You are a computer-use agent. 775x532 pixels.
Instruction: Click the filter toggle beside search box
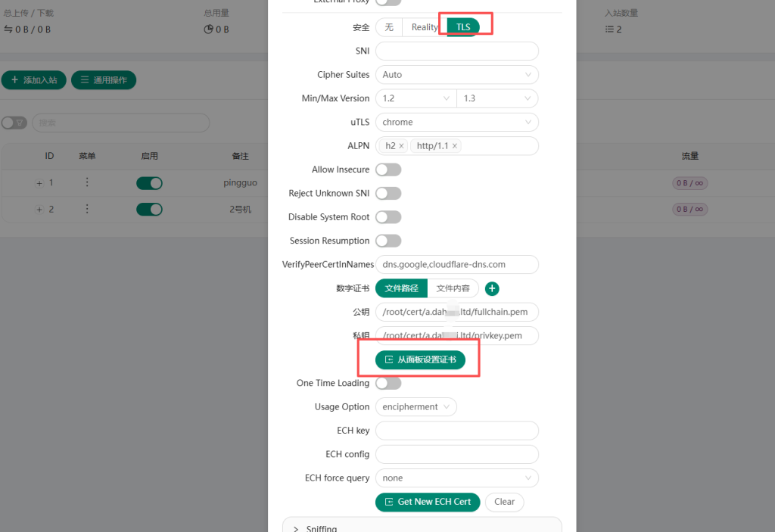tap(14, 123)
